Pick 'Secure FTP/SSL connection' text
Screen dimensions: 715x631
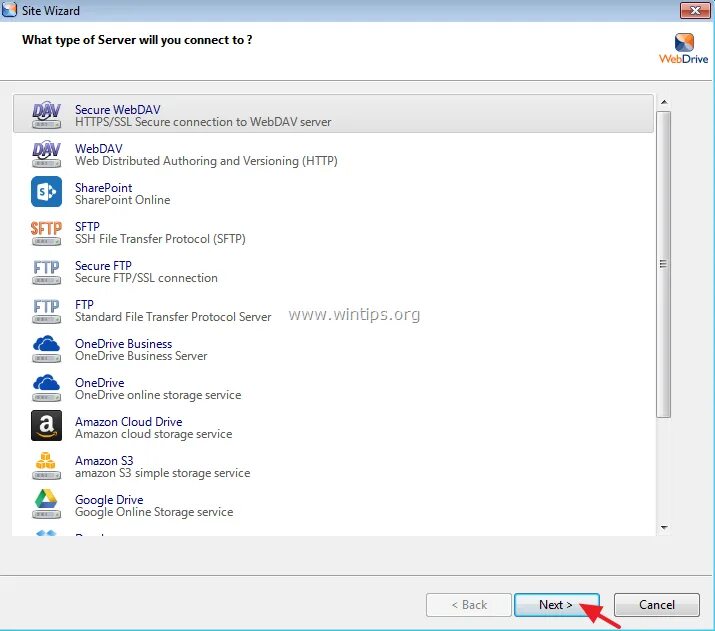pyautogui.click(x=146, y=278)
